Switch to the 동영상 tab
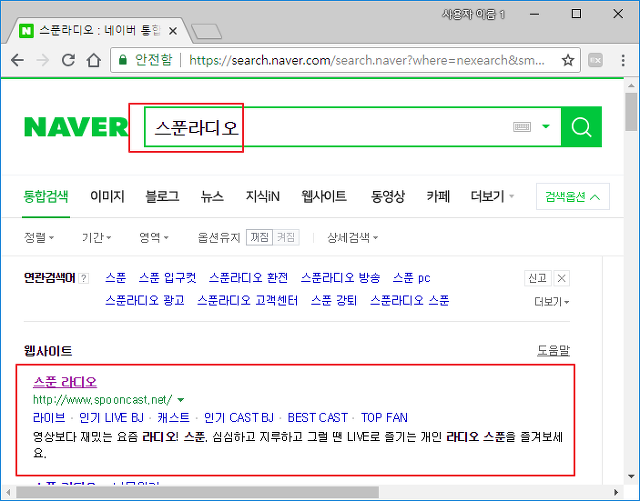Image resolution: width=640 pixels, height=501 pixels. coord(387,196)
